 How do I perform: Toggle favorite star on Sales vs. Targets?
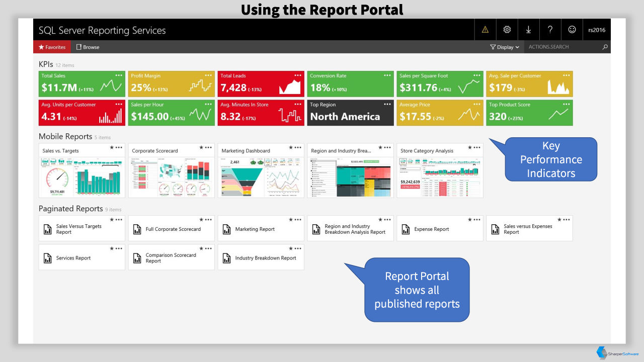[112, 147]
